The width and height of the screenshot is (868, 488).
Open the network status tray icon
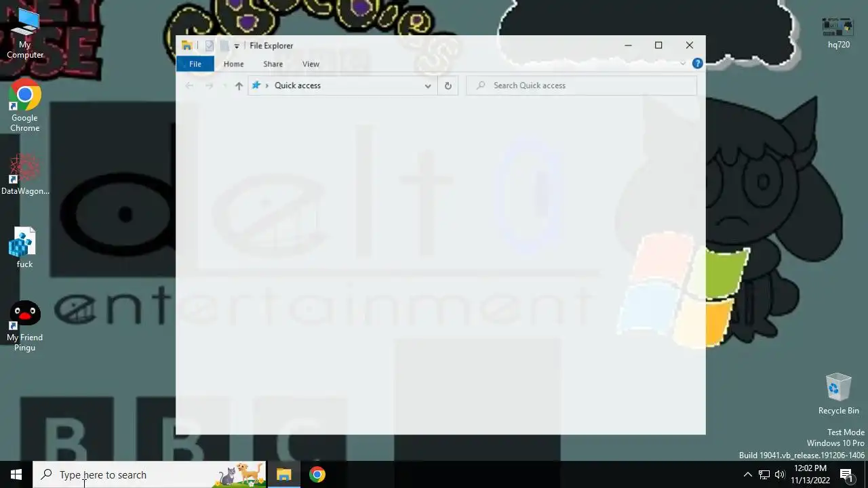pos(764,474)
